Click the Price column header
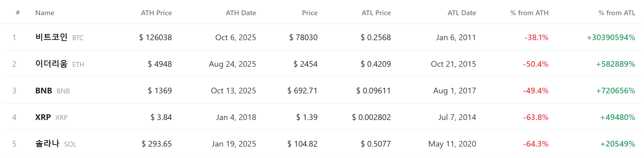The width and height of the screenshot is (644, 158). [x=310, y=13]
